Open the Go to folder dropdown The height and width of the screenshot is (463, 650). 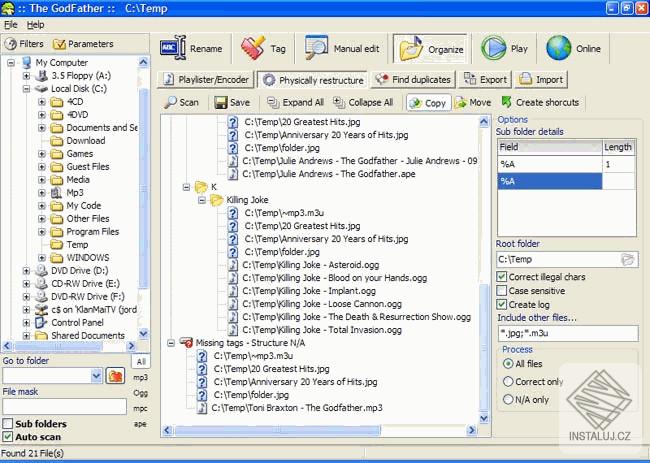click(x=96, y=376)
